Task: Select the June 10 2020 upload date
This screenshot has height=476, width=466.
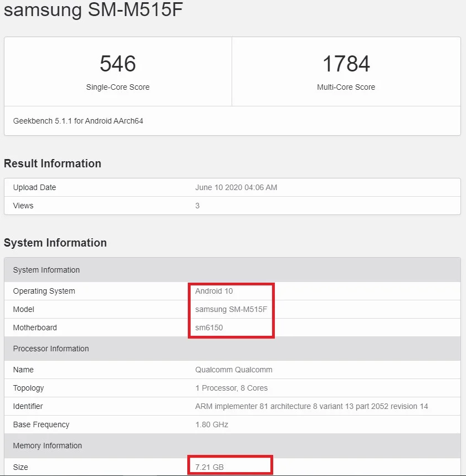Action: click(x=236, y=187)
